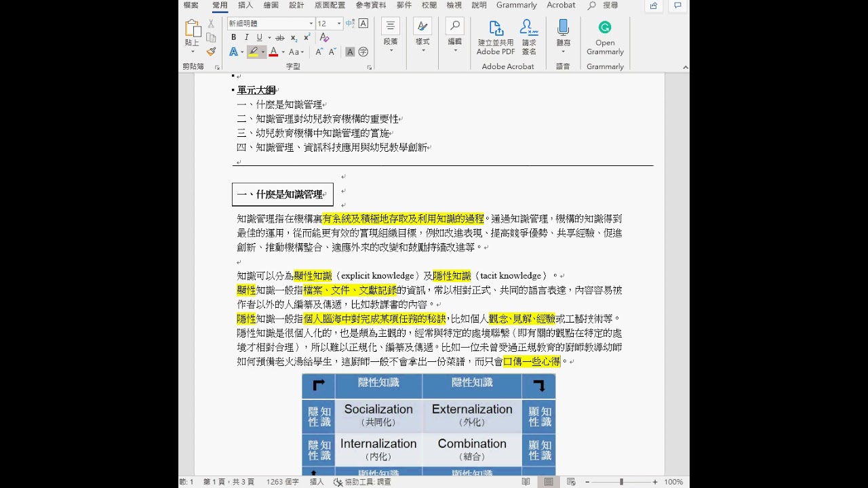Open Font dialog launcher
Image resolution: width=868 pixels, height=488 pixels.
pyautogui.click(x=370, y=67)
